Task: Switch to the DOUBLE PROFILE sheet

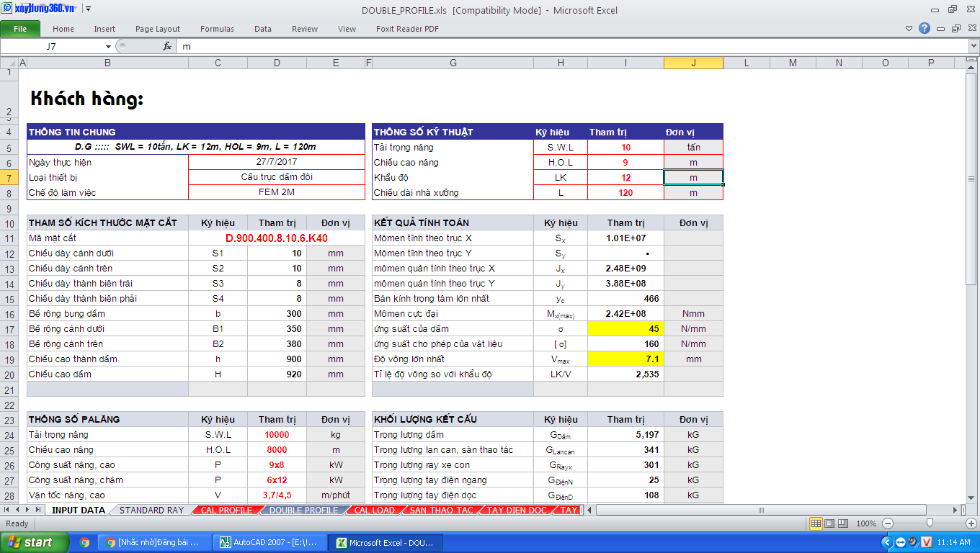Action: pyautogui.click(x=303, y=510)
